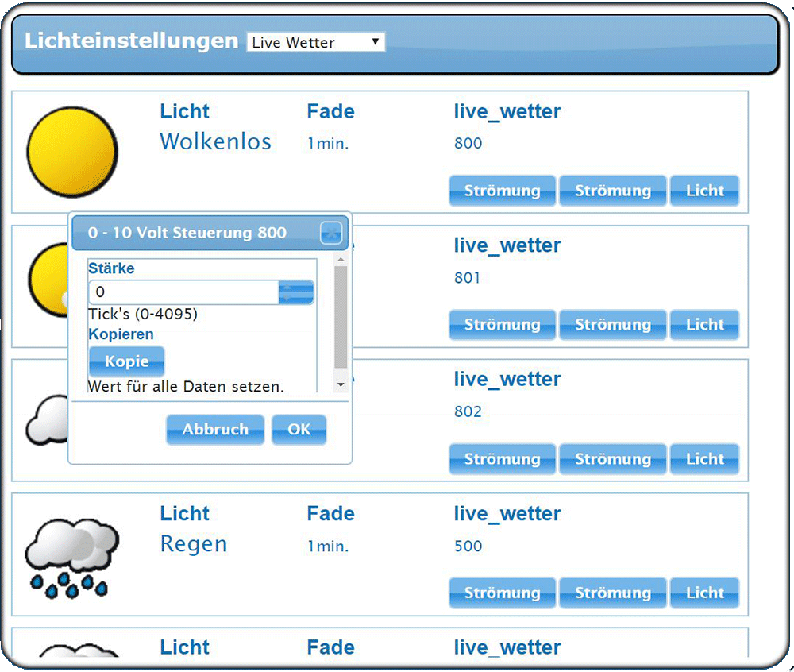794x672 pixels.
Task: Click the Licht button in the Wolkenlos row
Action: (x=704, y=191)
